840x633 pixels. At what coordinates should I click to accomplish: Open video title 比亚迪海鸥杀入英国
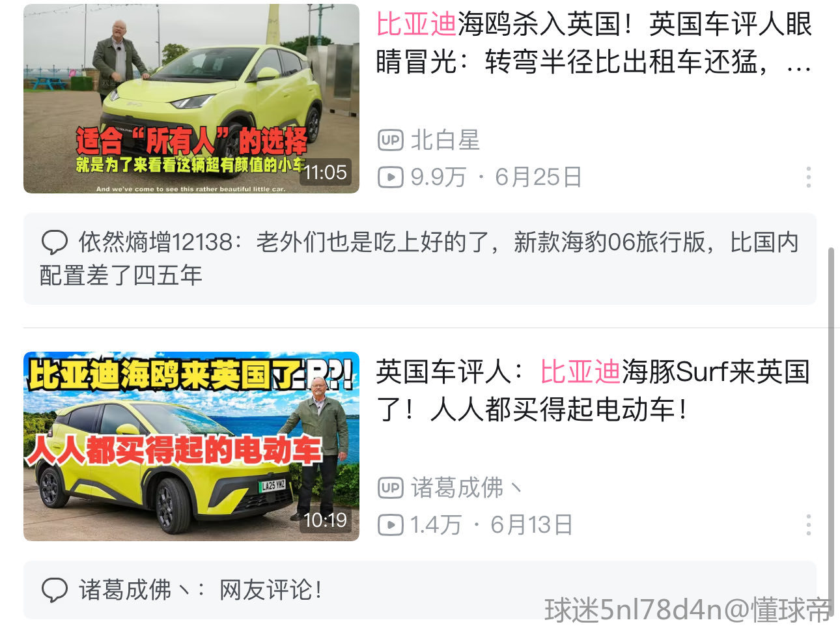point(594,44)
